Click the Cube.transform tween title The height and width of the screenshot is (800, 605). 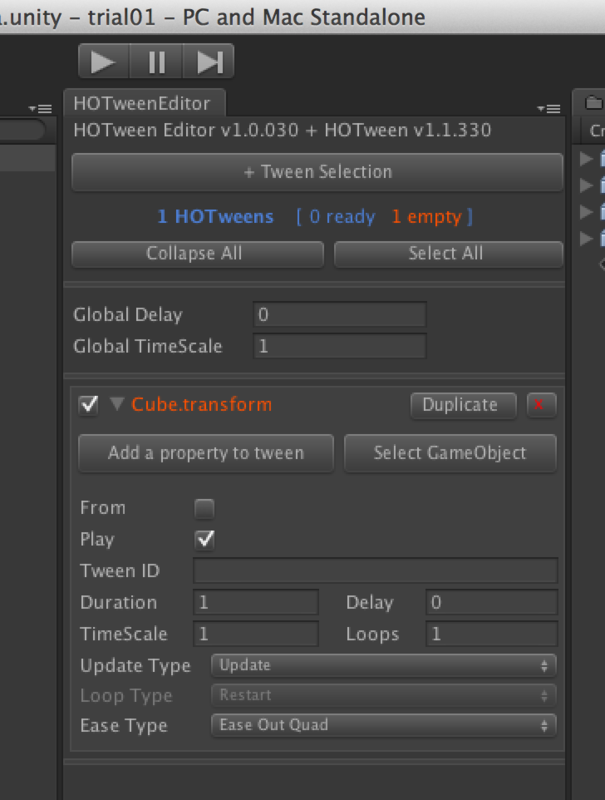pyautogui.click(x=201, y=405)
